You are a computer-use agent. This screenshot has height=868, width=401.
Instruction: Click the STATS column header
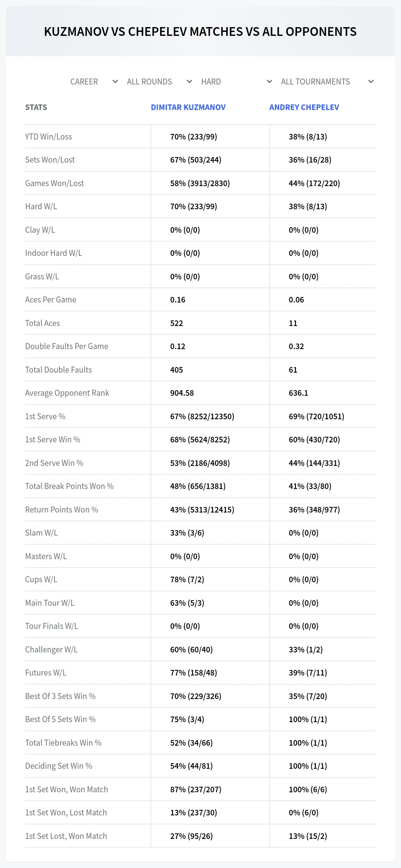(36, 107)
